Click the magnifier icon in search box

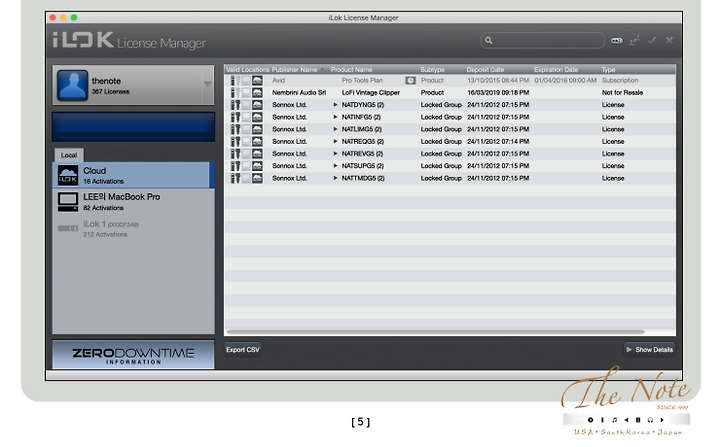(489, 40)
